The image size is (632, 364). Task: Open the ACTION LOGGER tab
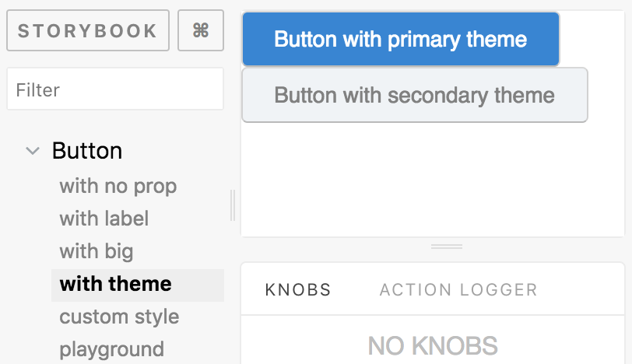point(458,290)
